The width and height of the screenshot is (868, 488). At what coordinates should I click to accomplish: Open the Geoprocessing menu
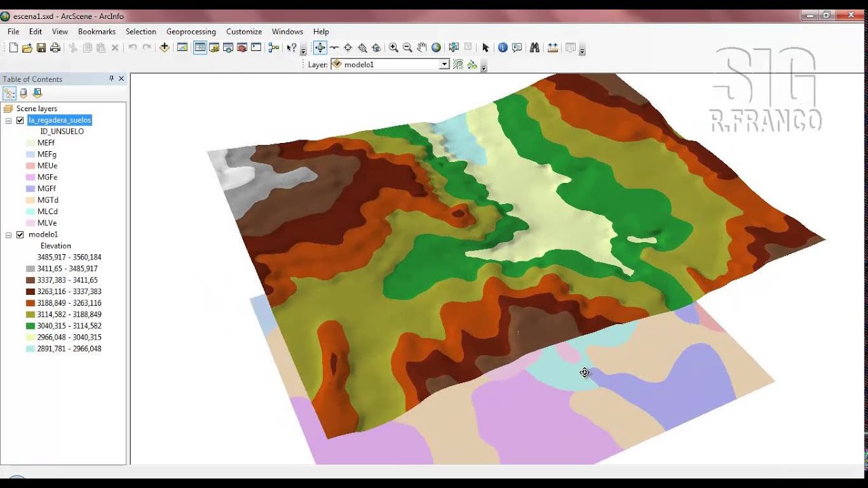click(191, 32)
